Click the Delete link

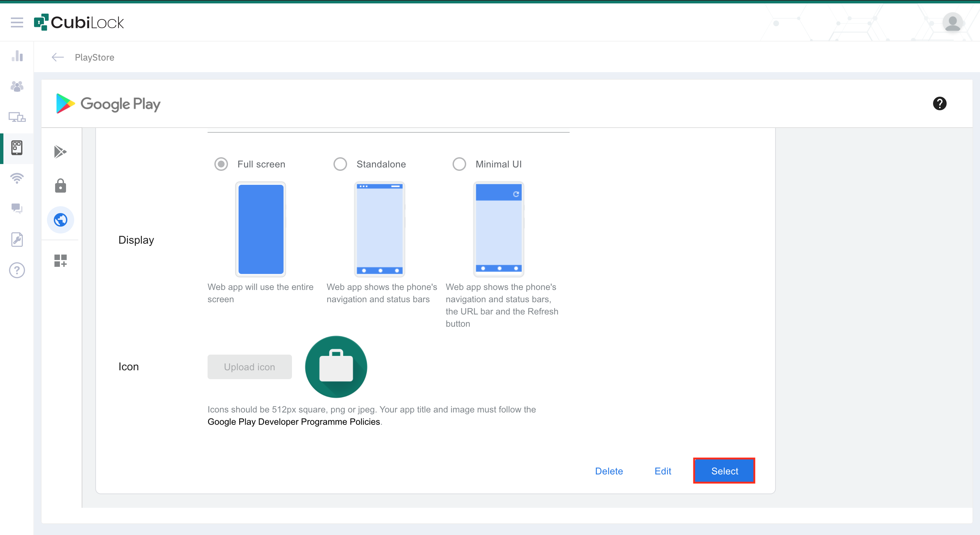[x=609, y=471]
